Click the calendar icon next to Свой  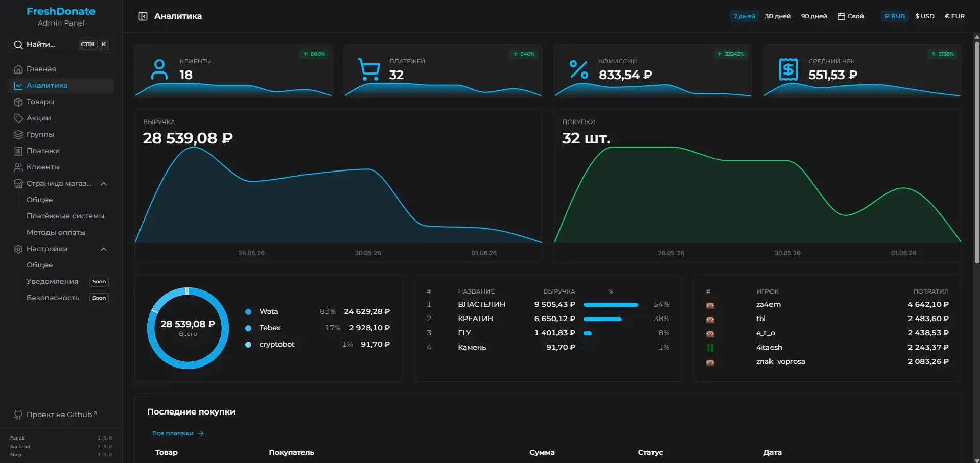841,16
